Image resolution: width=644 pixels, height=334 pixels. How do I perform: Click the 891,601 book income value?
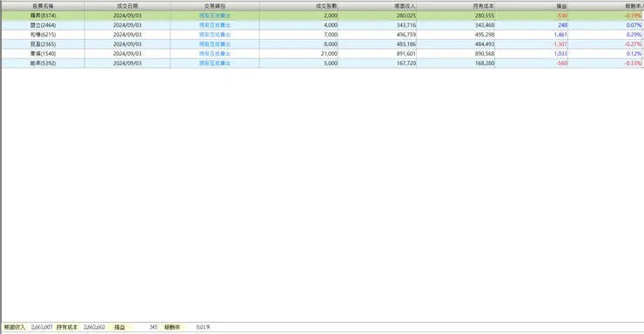(x=406, y=54)
